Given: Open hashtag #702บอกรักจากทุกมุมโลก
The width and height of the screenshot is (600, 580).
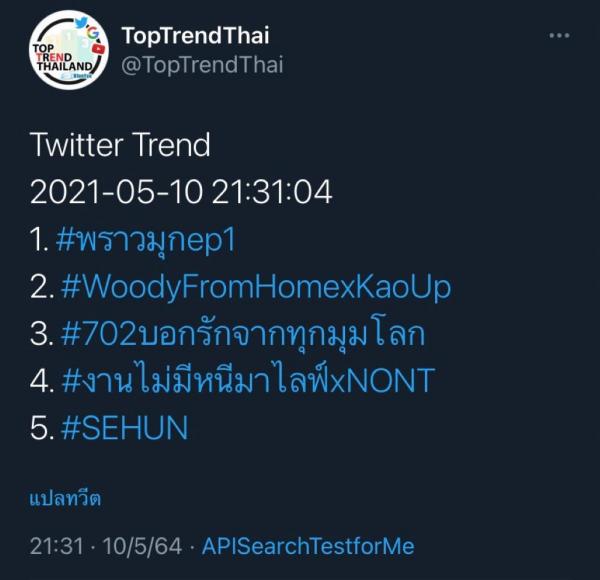Looking at the screenshot, I should point(243,334).
